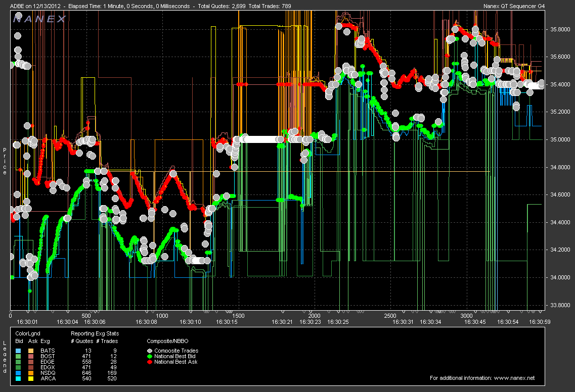Choose the EDGE ask color swatch
Viewport: 575px width, 392px height.
(31, 362)
